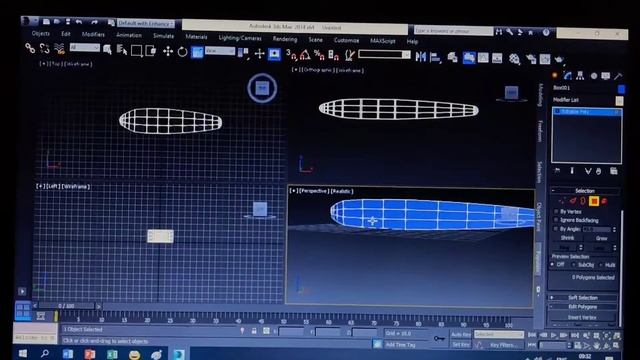The height and width of the screenshot is (360, 640).
Task: Select Off preview selection radio
Action: tap(553, 264)
